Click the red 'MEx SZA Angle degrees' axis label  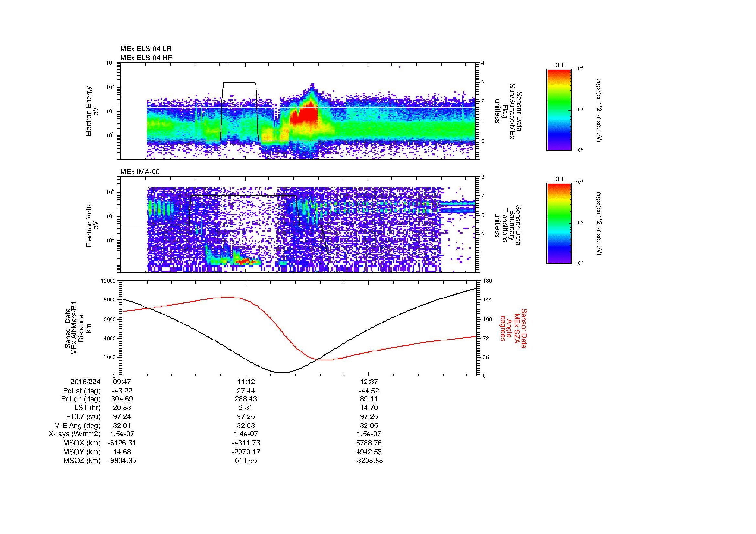point(513,328)
